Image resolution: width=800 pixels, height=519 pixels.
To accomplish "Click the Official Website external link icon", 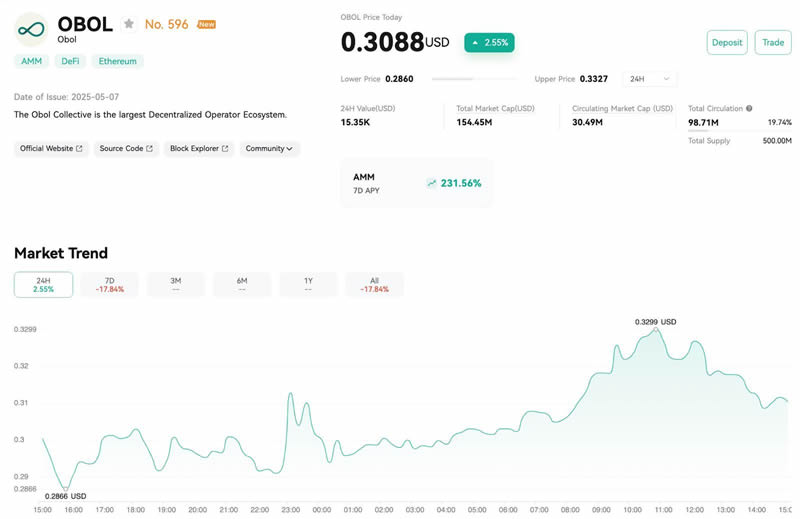I will (79, 149).
